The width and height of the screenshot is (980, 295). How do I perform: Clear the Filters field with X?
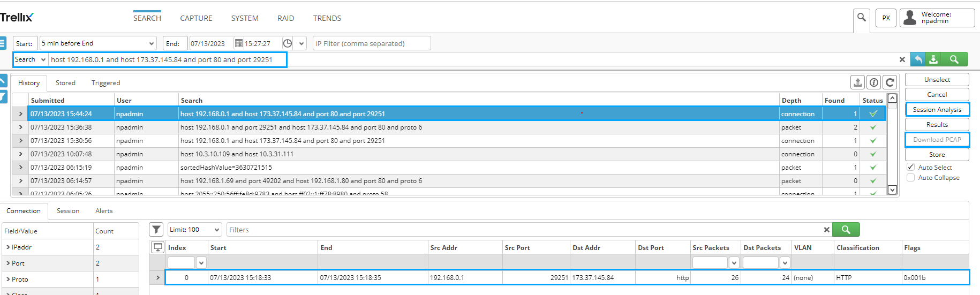click(x=826, y=230)
